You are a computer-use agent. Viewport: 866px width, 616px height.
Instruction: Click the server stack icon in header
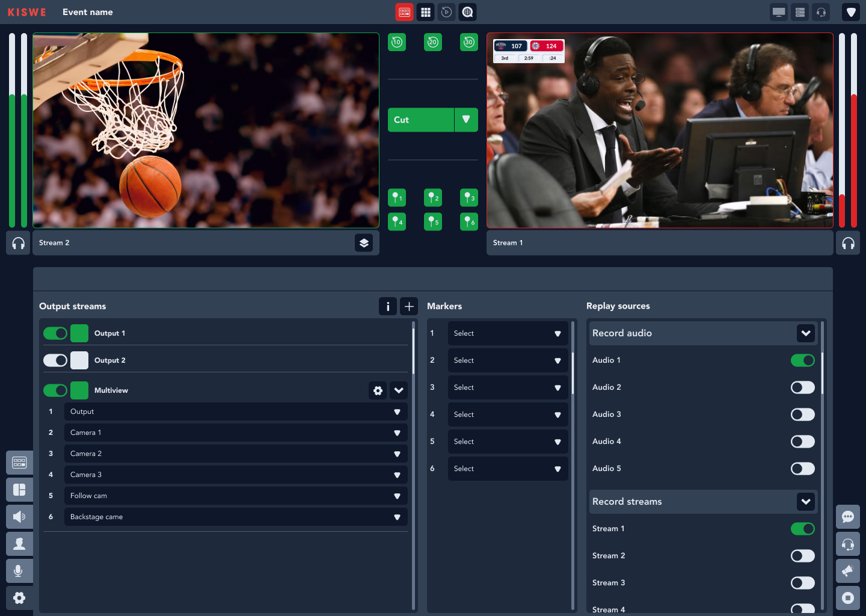point(800,12)
